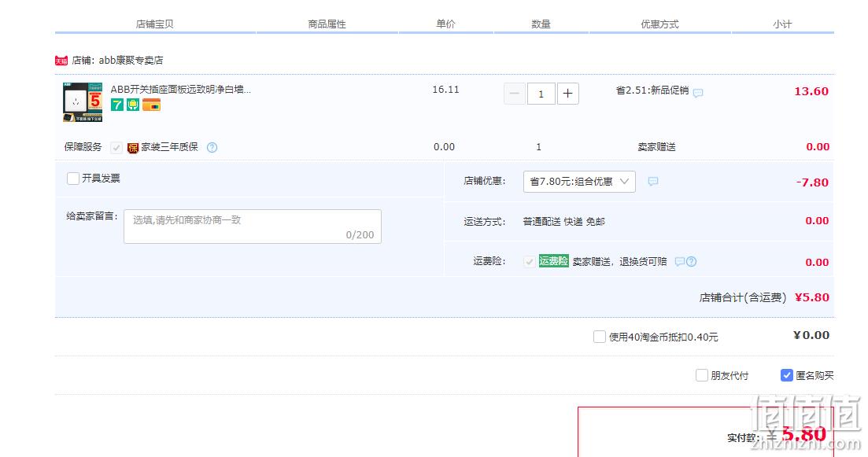The width and height of the screenshot is (868, 457).
Task: Click the 普通配送 快递 免邮 shipping text
Action: click(x=564, y=222)
